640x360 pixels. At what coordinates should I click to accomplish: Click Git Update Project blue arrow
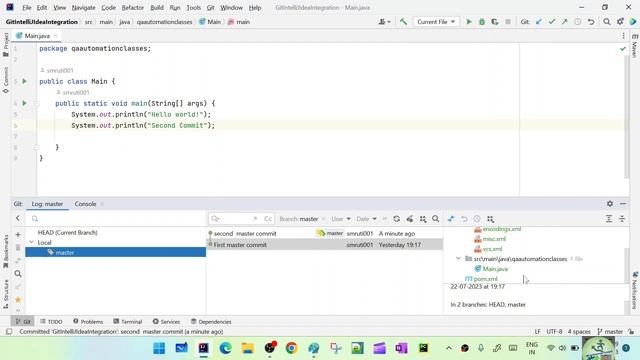click(539, 22)
